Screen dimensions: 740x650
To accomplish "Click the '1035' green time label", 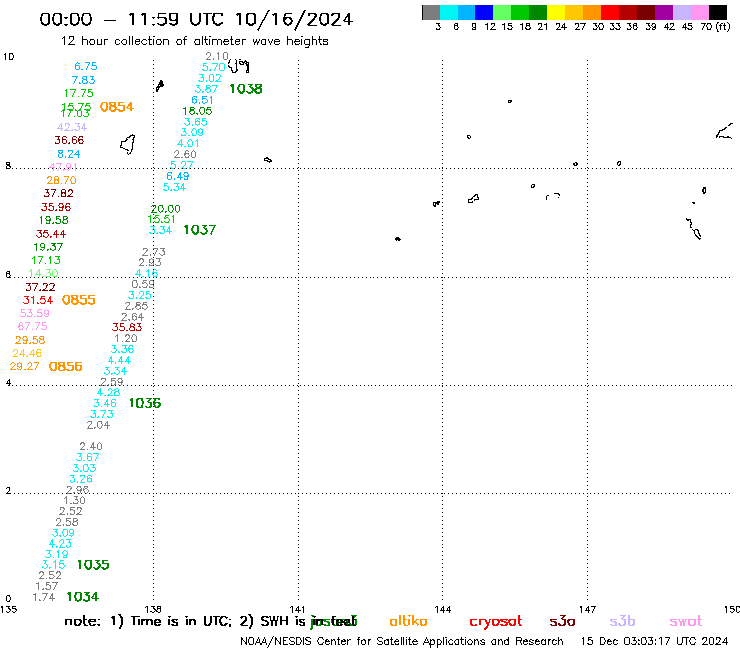I will tap(93, 565).
